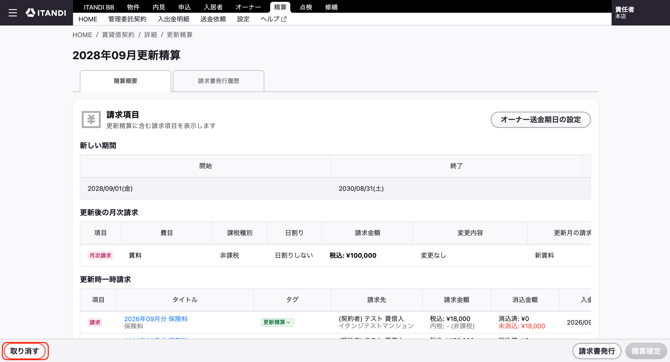Click the 新賃料 cell
The height and width of the screenshot is (362, 670).
coord(544,255)
